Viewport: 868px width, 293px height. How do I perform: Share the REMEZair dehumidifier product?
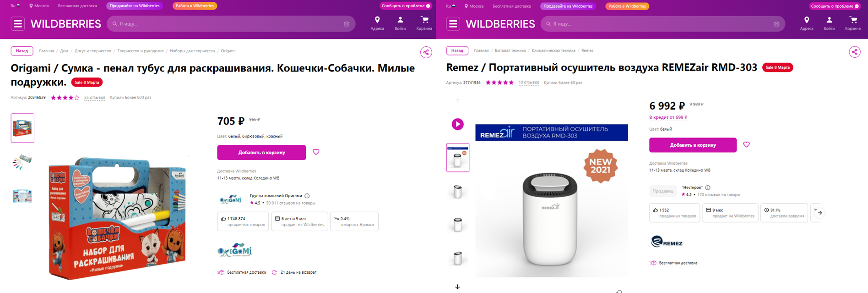click(x=854, y=52)
